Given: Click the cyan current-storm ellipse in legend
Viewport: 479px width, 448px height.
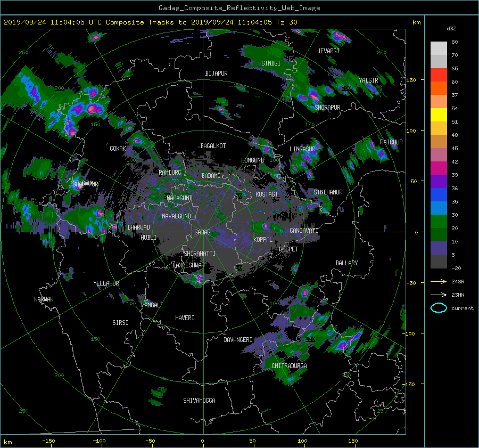Looking at the screenshot, I should (x=439, y=308).
